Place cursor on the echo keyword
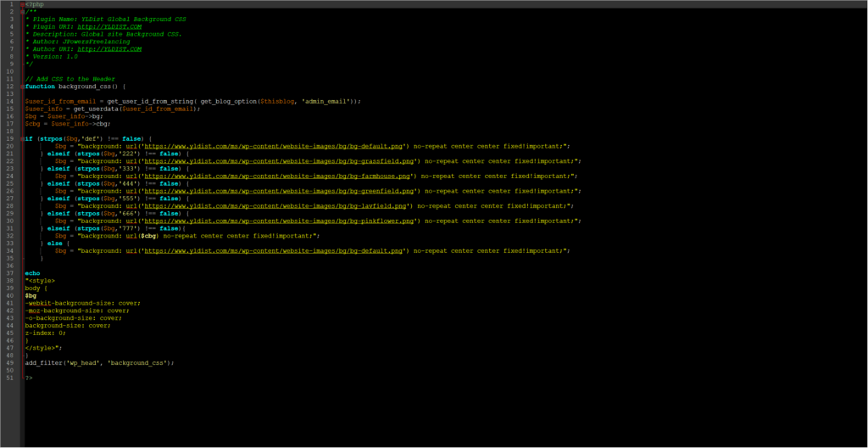 (x=33, y=273)
